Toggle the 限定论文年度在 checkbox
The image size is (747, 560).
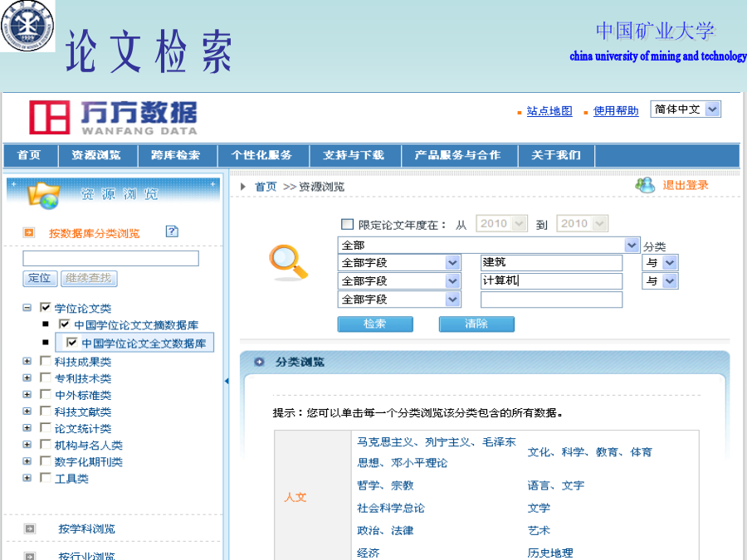pyautogui.click(x=347, y=224)
